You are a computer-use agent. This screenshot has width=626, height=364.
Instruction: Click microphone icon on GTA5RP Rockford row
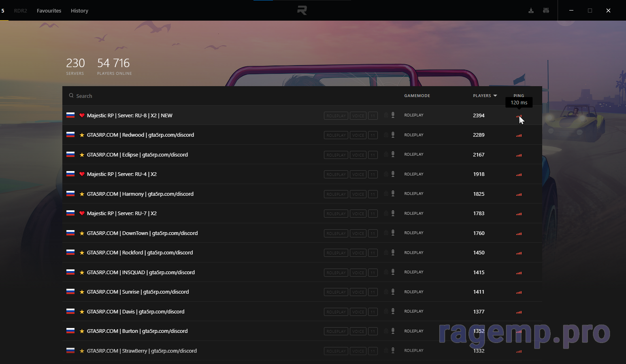393,253
